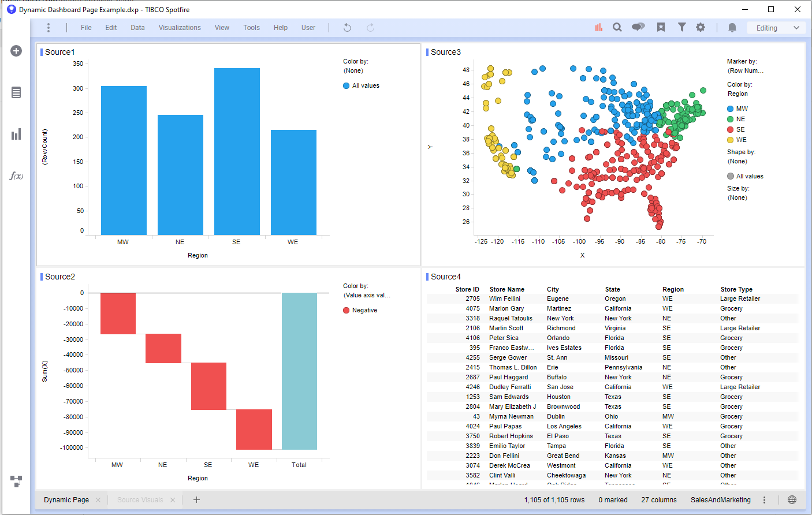This screenshot has height=515, width=812.
Task: Open the notifications bell
Action: click(x=732, y=27)
